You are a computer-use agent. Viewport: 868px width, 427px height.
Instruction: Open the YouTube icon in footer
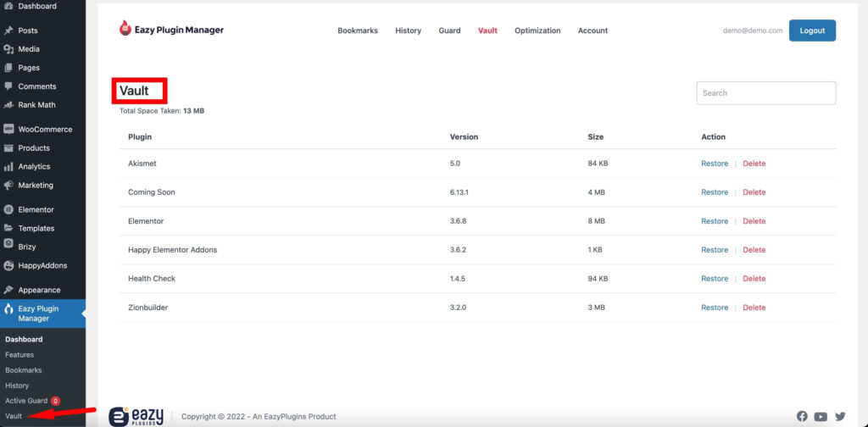(821, 417)
